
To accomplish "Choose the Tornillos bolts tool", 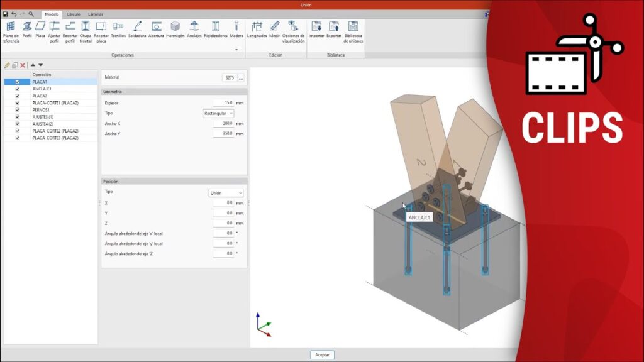I will (118, 30).
